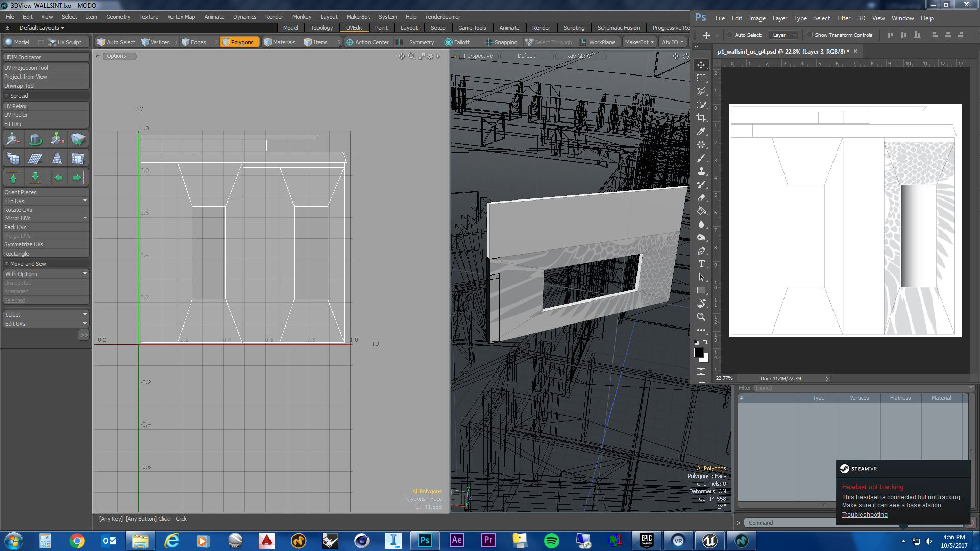980x551 pixels.
Task: Enable the Auto-Select checkbox
Action: click(x=730, y=35)
